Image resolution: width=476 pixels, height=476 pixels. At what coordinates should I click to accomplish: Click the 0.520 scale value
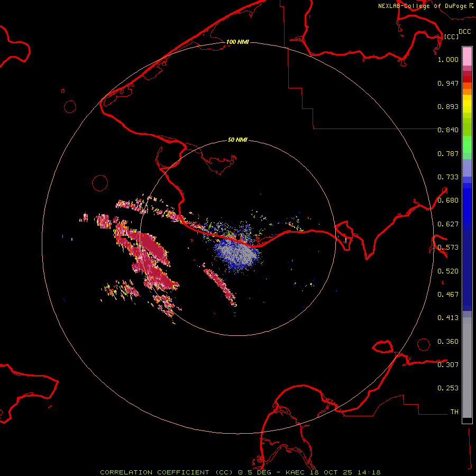coord(448,271)
